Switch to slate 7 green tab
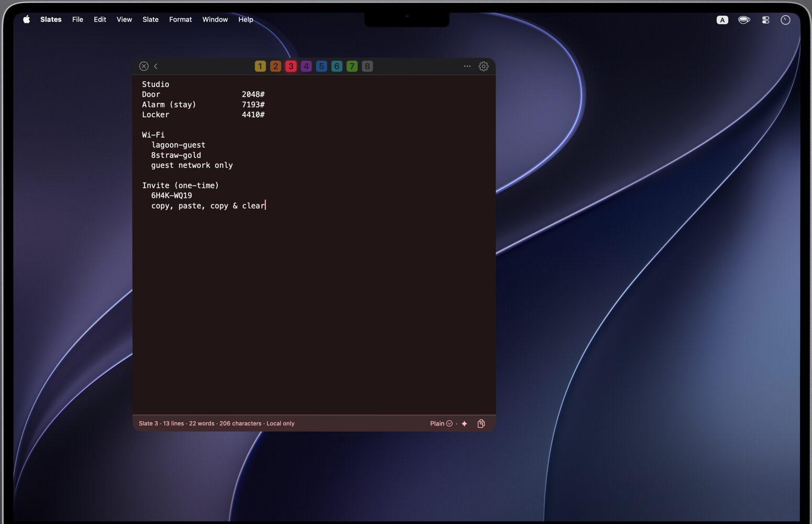 [x=352, y=66]
